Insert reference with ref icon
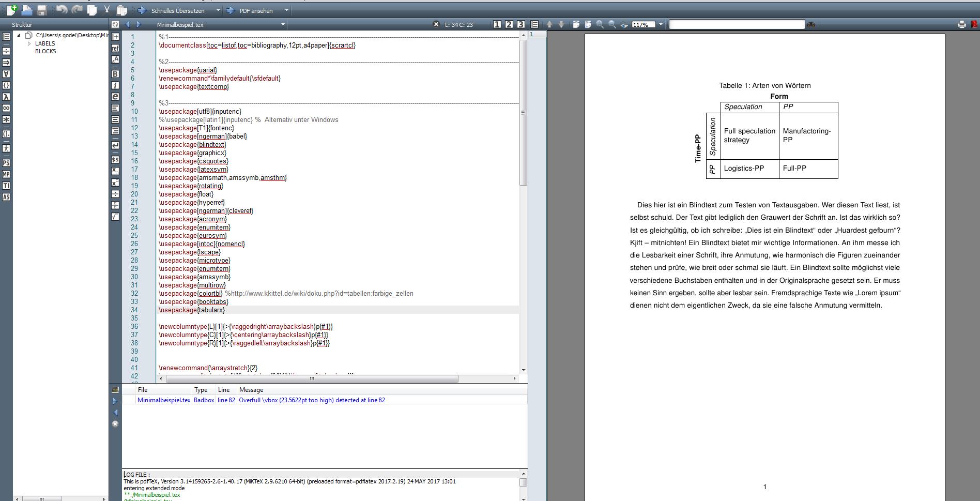The width and height of the screenshot is (980, 501). pos(115,48)
